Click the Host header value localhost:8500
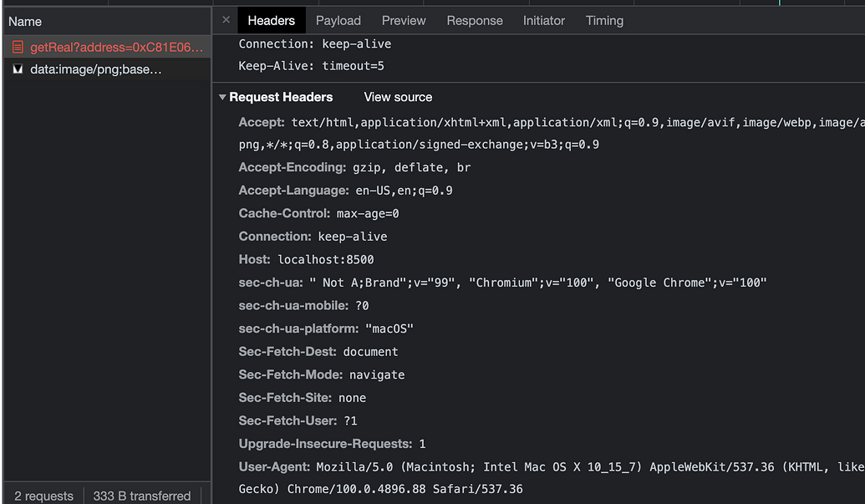Image resolution: width=865 pixels, height=504 pixels. [326, 260]
